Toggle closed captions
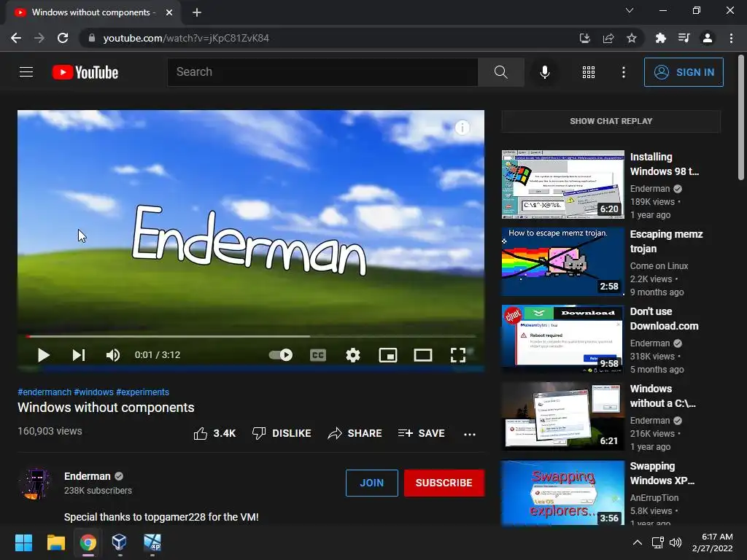This screenshot has width=747, height=560. pyautogui.click(x=318, y=355)
